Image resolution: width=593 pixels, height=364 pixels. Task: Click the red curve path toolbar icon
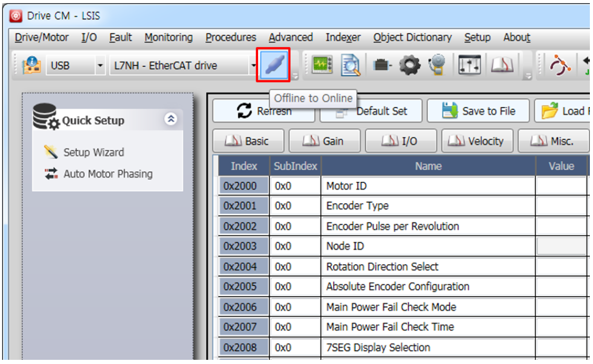(x=560, y=65)
